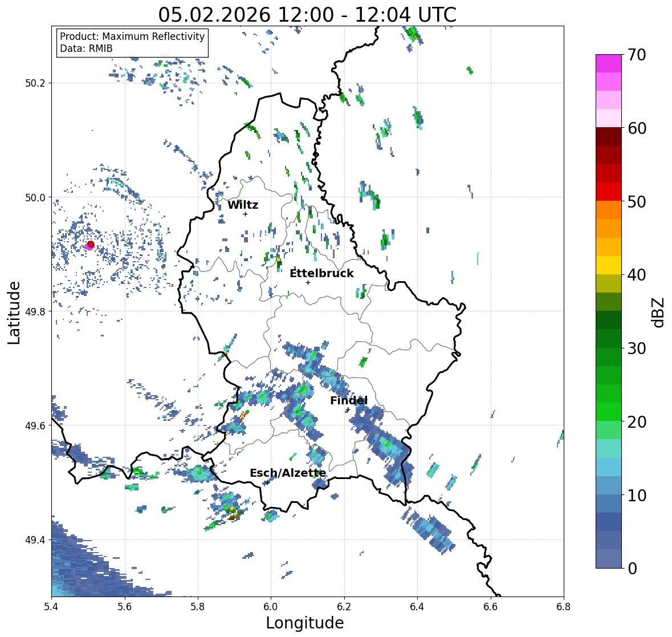
Task: Click the 50.0 latitude tick label
Action: (x=35, y=198)
